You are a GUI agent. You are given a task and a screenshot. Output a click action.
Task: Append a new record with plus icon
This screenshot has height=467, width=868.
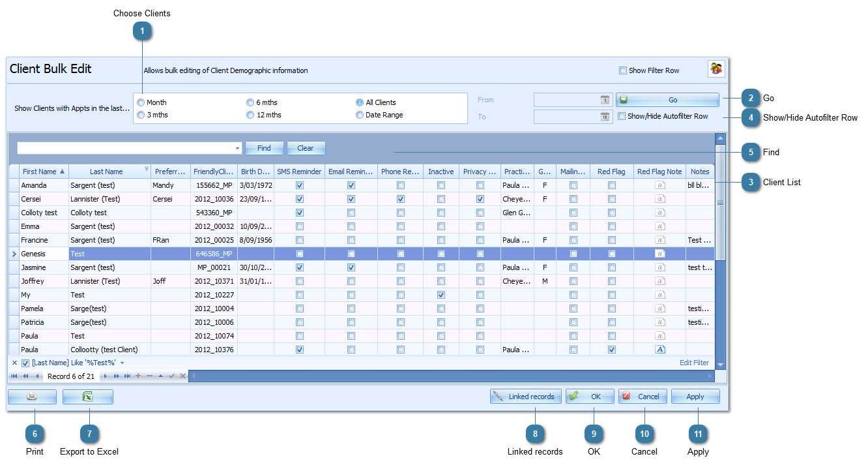(x=138, y=376)
